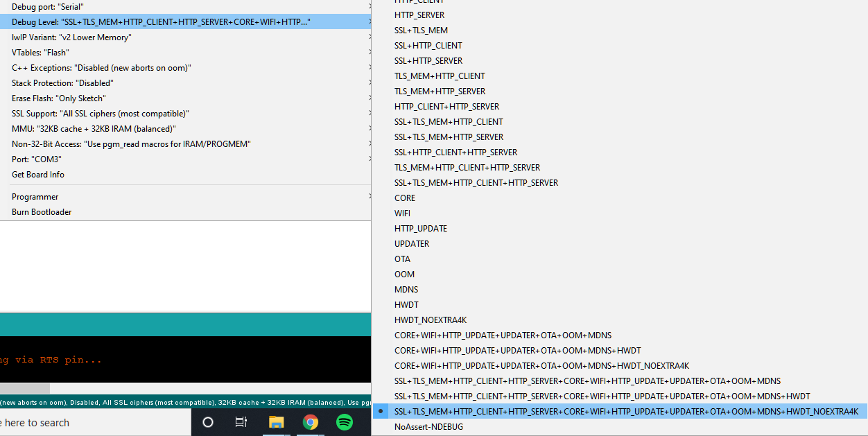
Task: Open the Debug port "Serial" submenu
Action: [x=186, y=7]
